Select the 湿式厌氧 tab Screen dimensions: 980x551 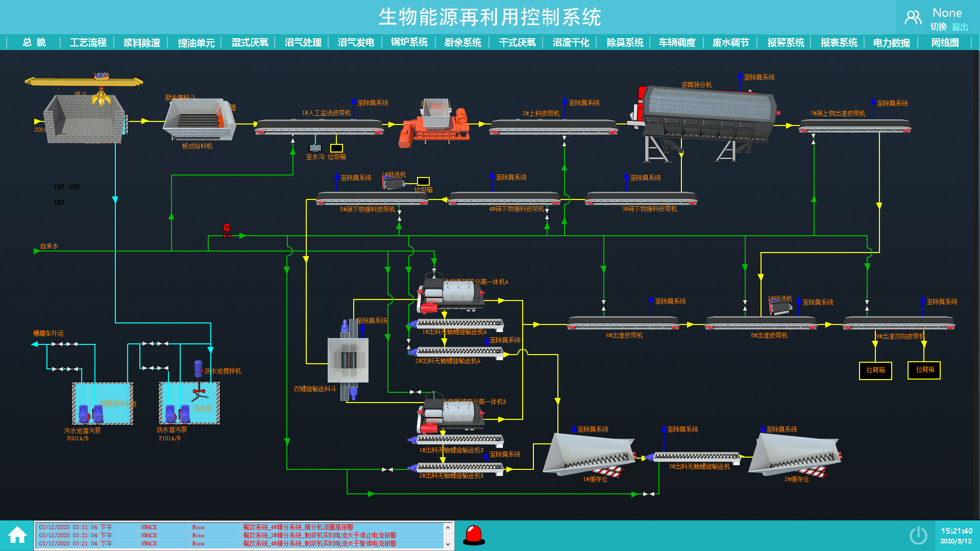pos(250,42)
